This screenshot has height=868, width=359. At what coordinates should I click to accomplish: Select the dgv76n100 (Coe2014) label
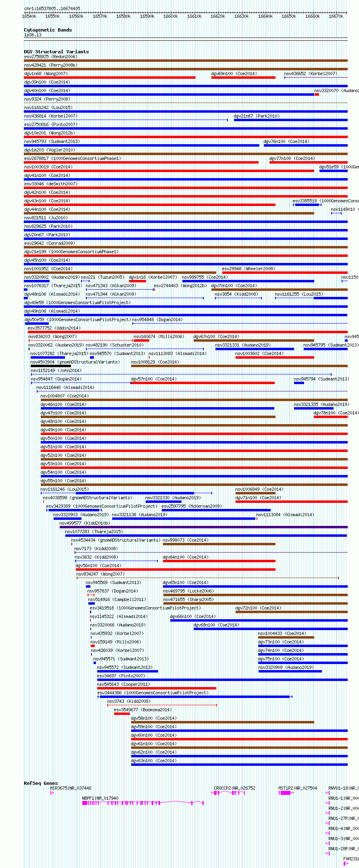coord(286,142)
